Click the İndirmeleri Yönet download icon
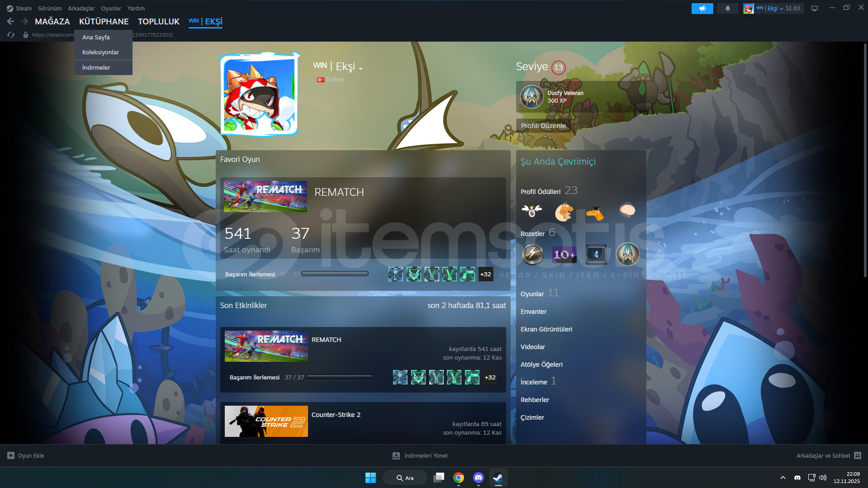Viewport: 868px width, 488px height. [396, 455]
